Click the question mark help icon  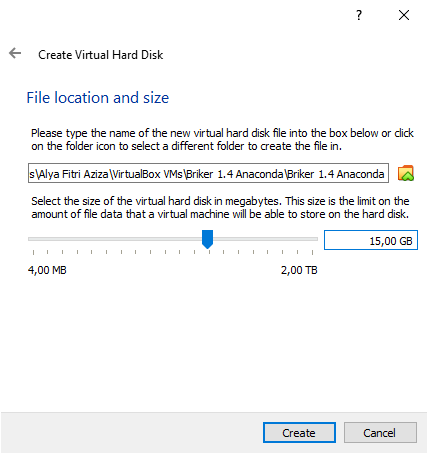pyautogui.click(x=359, y=15)
